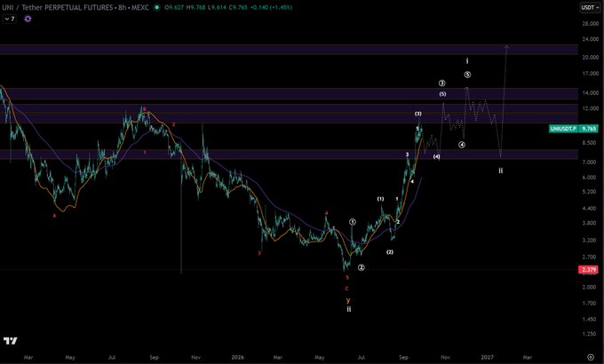Click the 7.000 price scale label

pos(590,162)
